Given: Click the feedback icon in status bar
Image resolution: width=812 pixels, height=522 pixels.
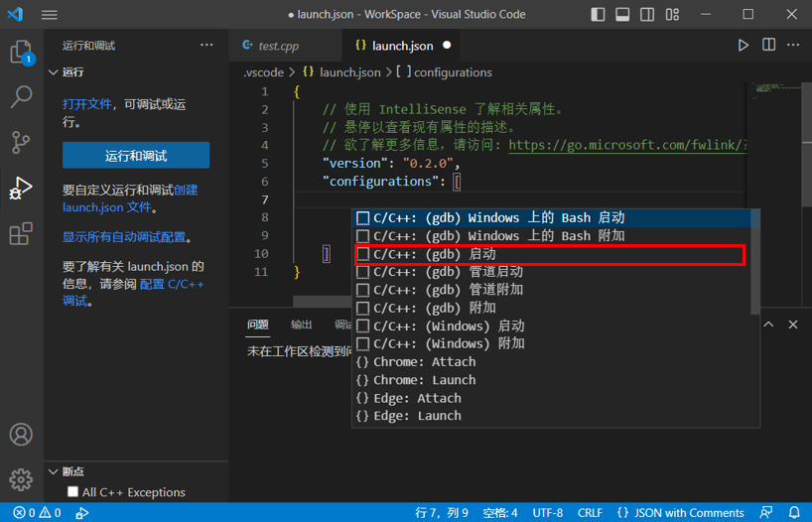Looking at the screenshot, I should [x=766, y=513].
